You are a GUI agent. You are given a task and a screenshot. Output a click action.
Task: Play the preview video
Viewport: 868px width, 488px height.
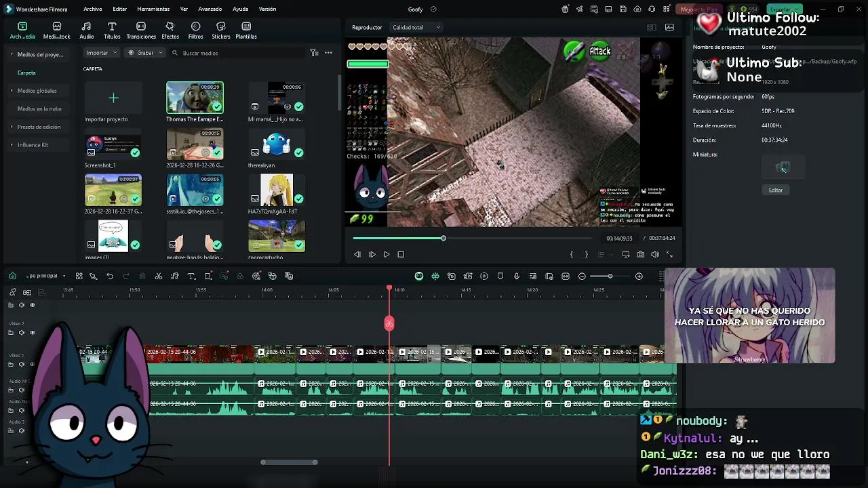[387, 254]
